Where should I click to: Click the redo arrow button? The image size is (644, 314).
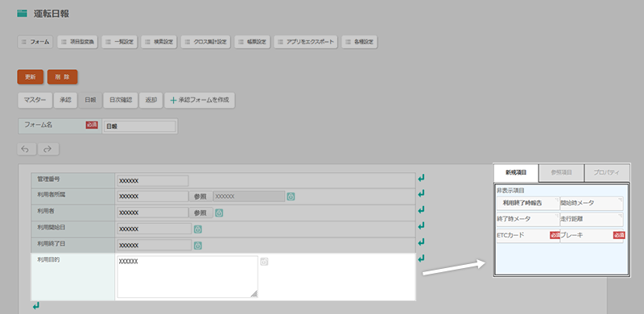click(48, 149)
